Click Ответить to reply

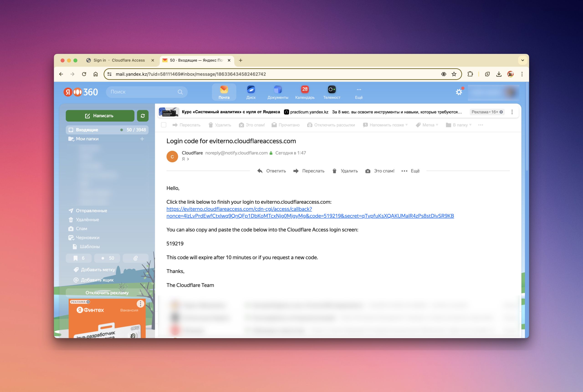(272, 171)
